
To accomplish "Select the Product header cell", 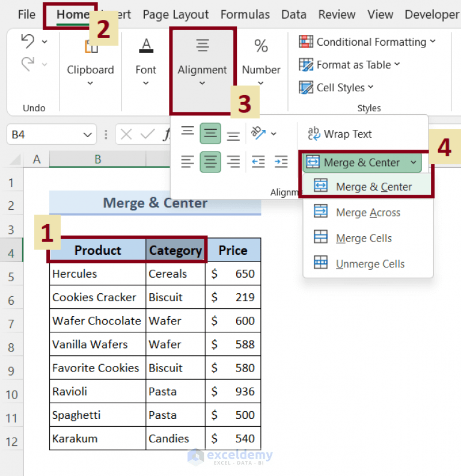I will pyautogui.click(x=98, y=250).
